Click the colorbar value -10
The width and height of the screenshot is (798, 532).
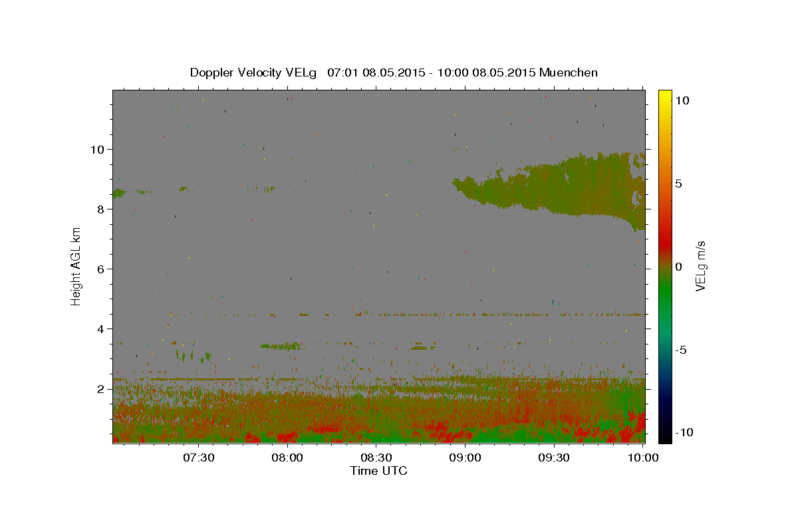(684, 432)
